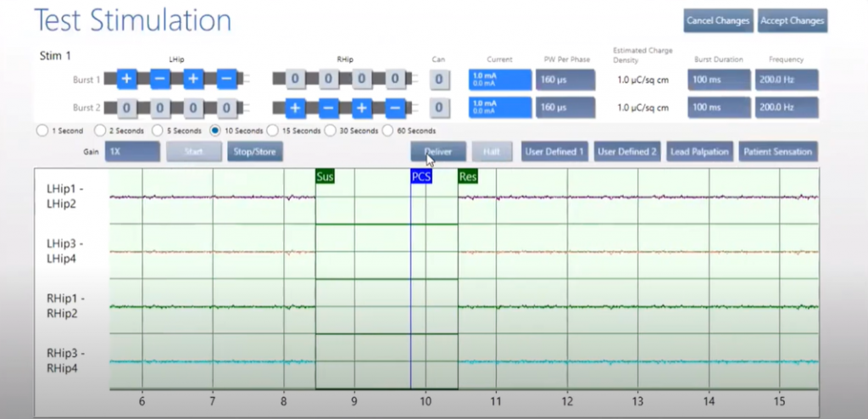The image size is (868, 419).
Task: Select the 5 Seconds time window
Action: 158,131
